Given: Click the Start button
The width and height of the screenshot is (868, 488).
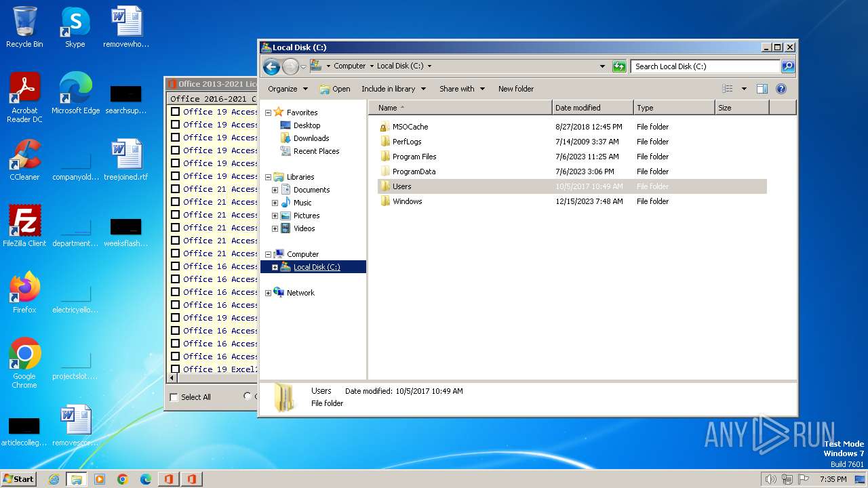Looking at the screenshot, I should [x=18, y=479].
